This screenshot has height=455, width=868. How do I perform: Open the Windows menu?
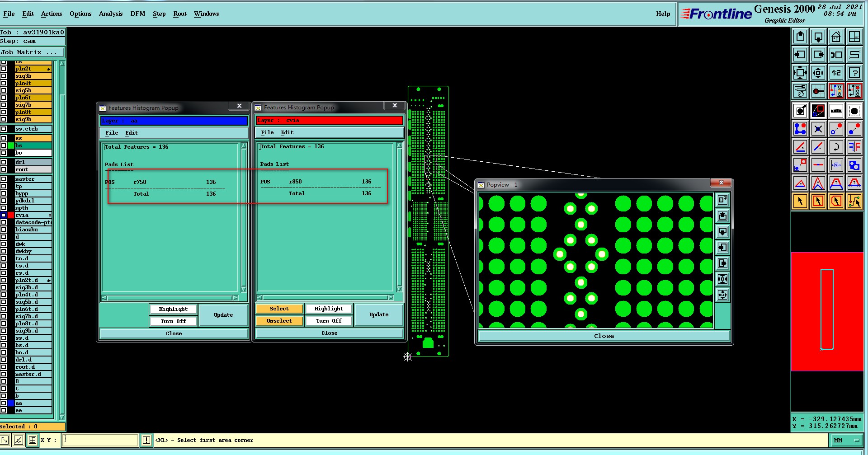(207, 14)
